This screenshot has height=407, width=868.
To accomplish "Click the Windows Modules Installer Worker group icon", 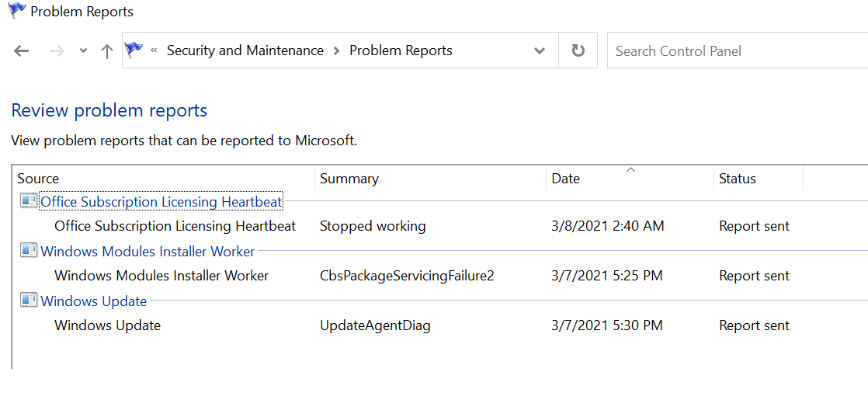I will 29,251.
